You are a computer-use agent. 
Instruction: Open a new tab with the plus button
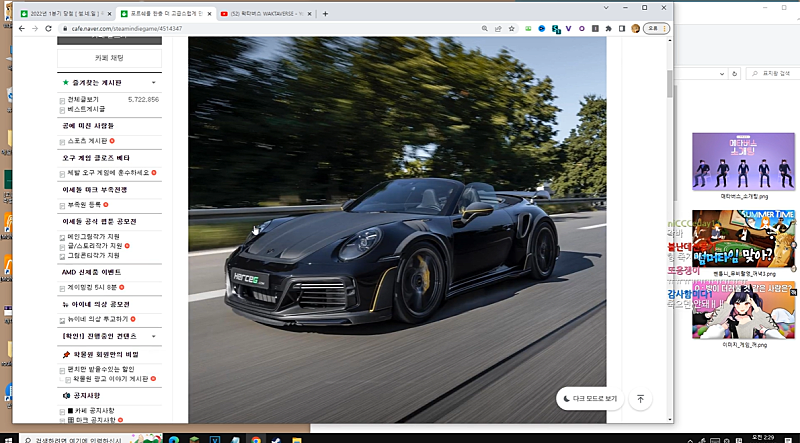point(325,14)
